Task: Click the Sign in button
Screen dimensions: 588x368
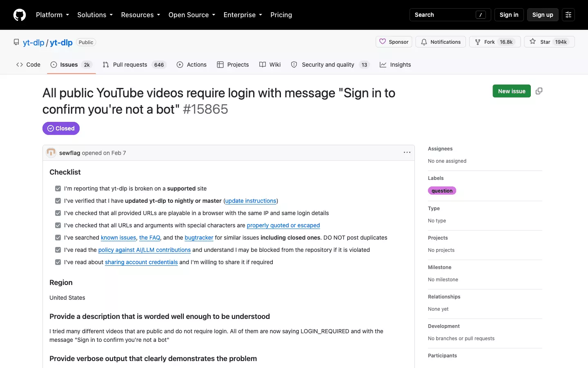Action: tap(509, 15)
